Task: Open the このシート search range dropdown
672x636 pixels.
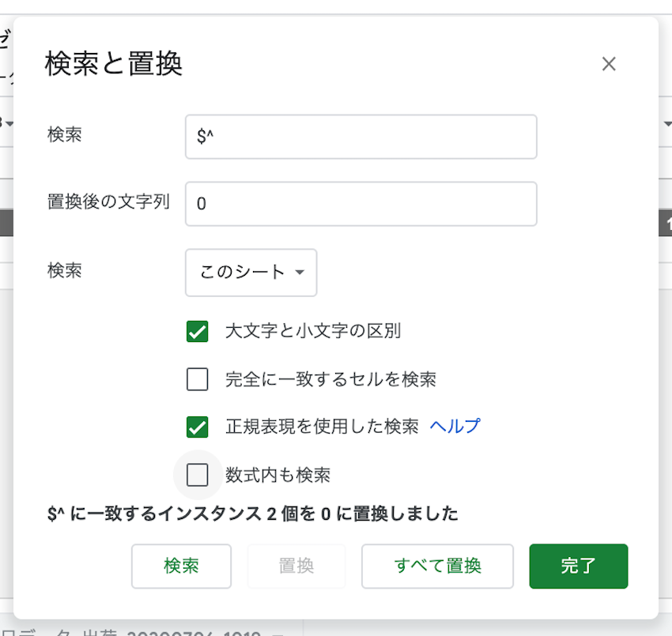Action: [x=251, y=273]
